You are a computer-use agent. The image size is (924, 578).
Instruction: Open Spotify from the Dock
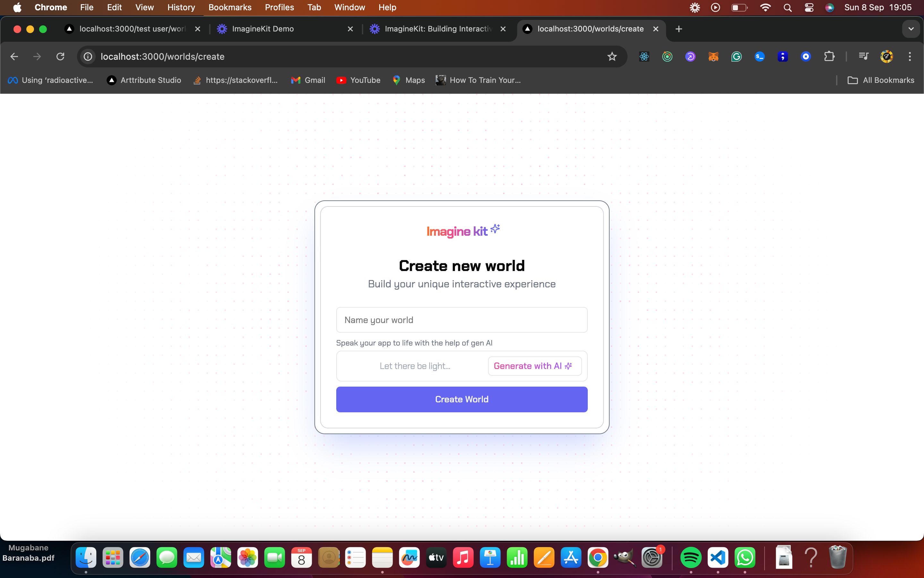(691, 558)
